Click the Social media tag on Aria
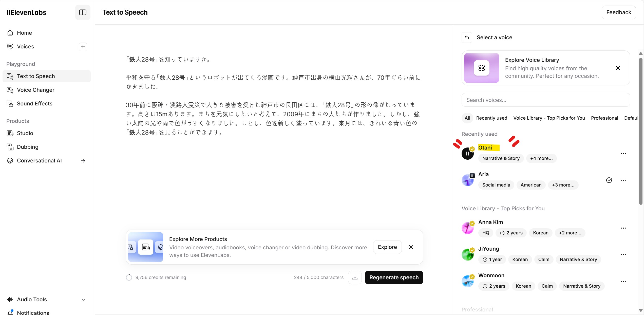Viewport: 644px width, 315px height. [496, 185]
